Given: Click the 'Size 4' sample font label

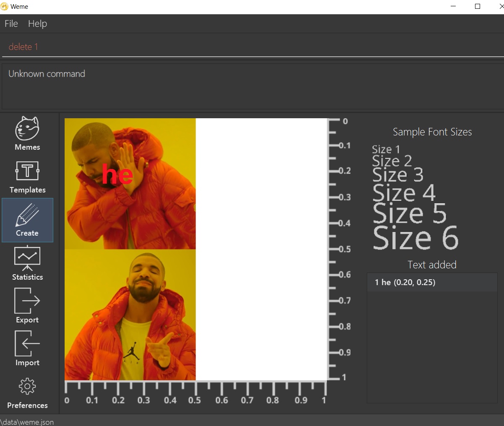Looking at the screenshot, I should click(404, 193).
